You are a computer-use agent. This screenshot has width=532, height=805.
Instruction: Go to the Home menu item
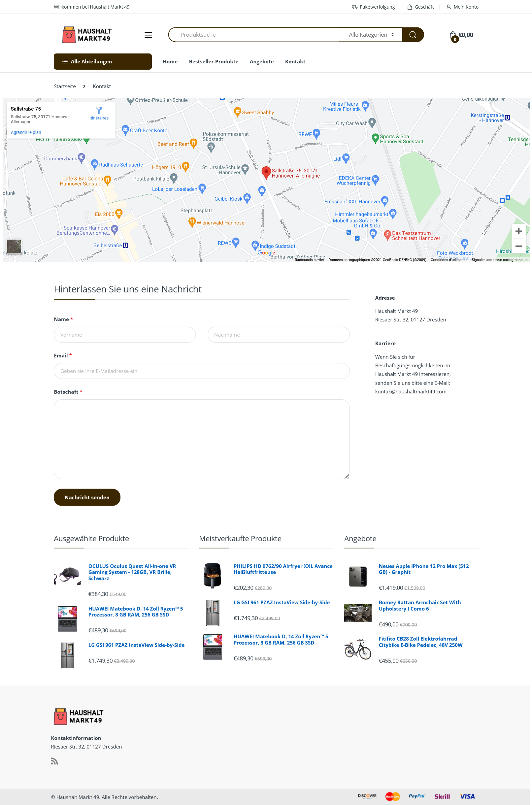170,61
